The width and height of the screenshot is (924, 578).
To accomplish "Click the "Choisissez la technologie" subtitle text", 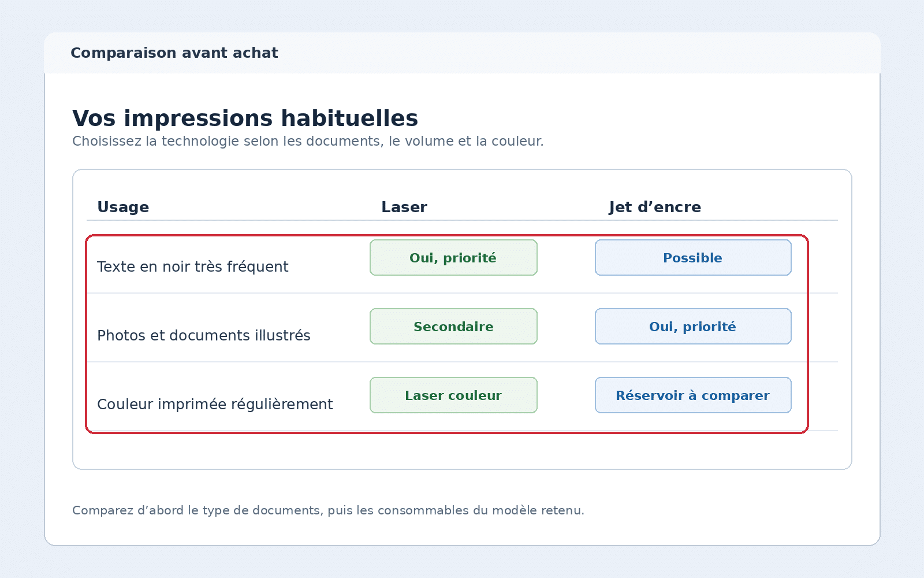I will [x=308, y=141].
